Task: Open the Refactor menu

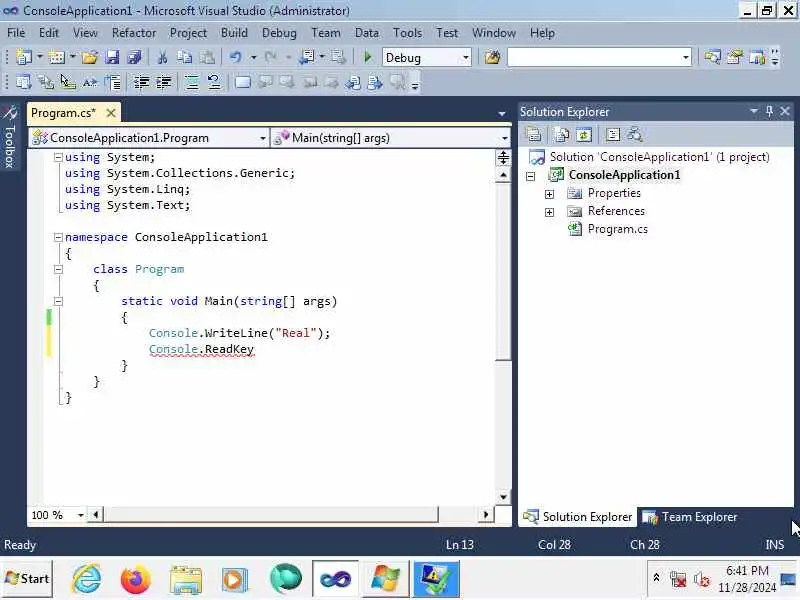Action: (x=134, y=33)
